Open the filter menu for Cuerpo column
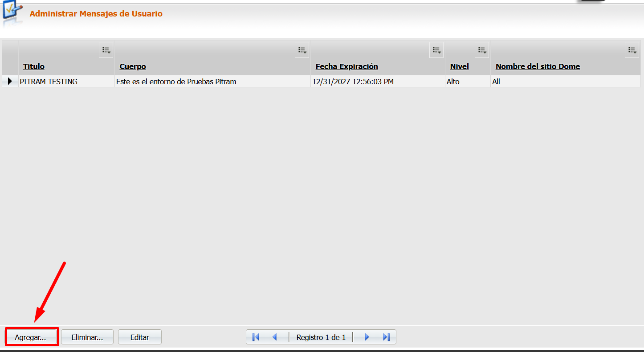Viewport: 644px width, 352px height. tap(302, 50)
